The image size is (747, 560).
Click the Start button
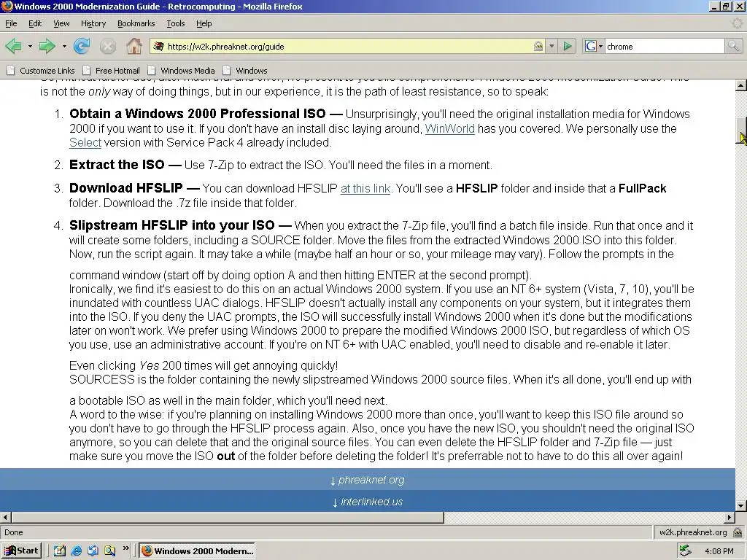[x=21, y=551]
